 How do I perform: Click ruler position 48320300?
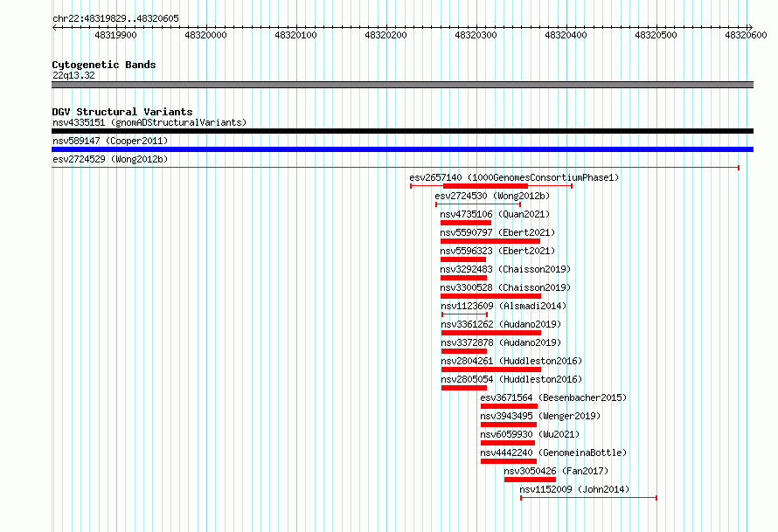pos(476,35)
